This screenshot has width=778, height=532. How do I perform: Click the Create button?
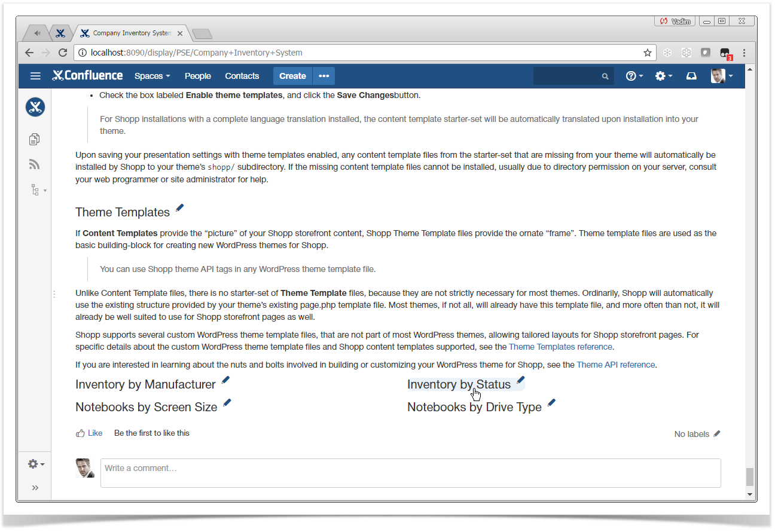pyautogui.click(x=292, y=76)
